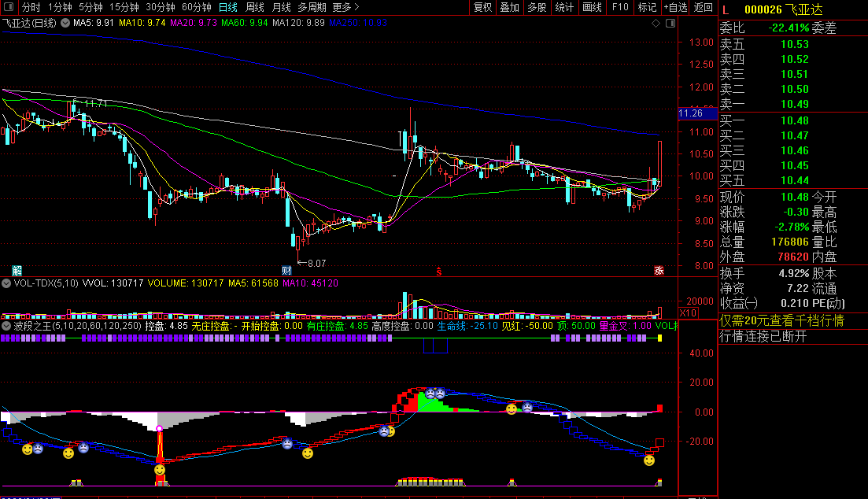Click 返回 back button
The width and height of the screenshot is (868, 499).
[x=703, y=7]
